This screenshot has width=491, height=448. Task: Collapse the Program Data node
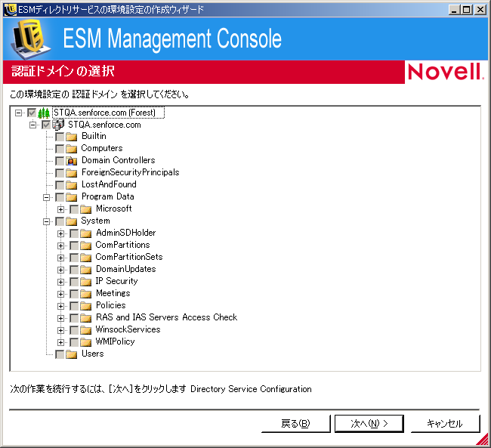(x=46, y=197)
